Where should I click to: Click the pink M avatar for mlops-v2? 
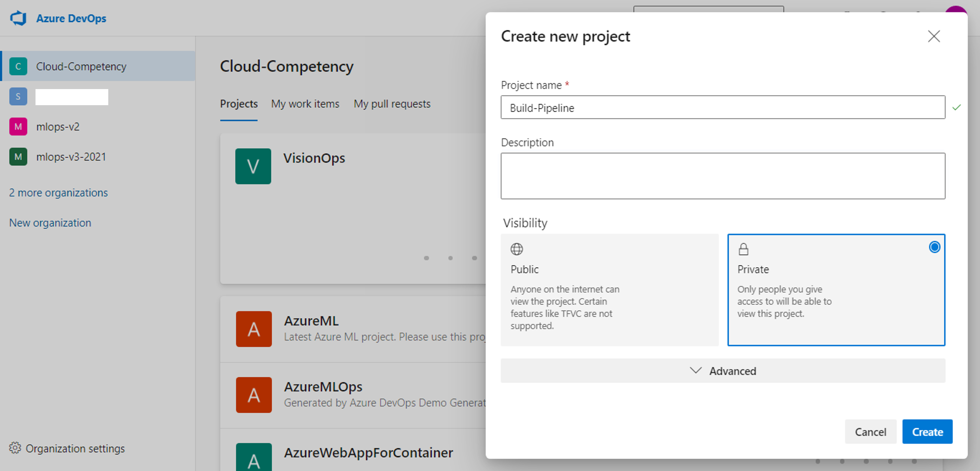pyautogui.click(x=18, y=127)
